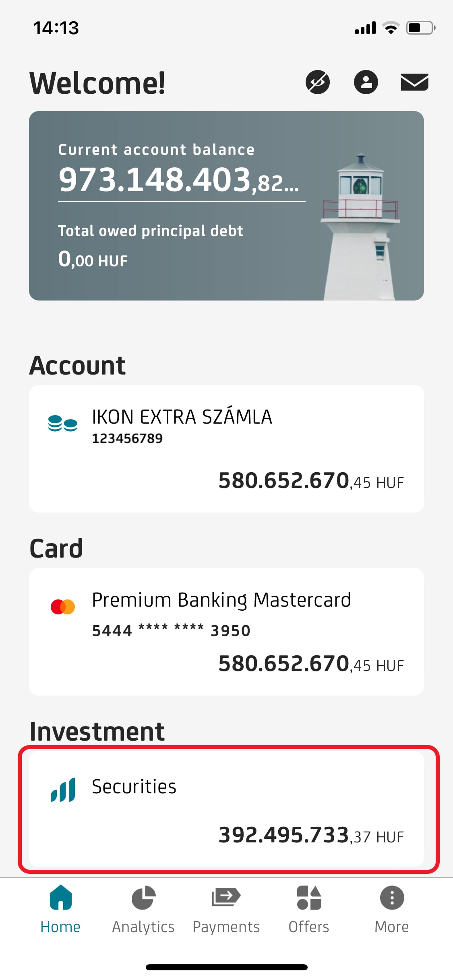The width and height of the screenshot is (453, 980).
Task: Tap the Securities bar chart icon
Action: click(x=63, y=790)
